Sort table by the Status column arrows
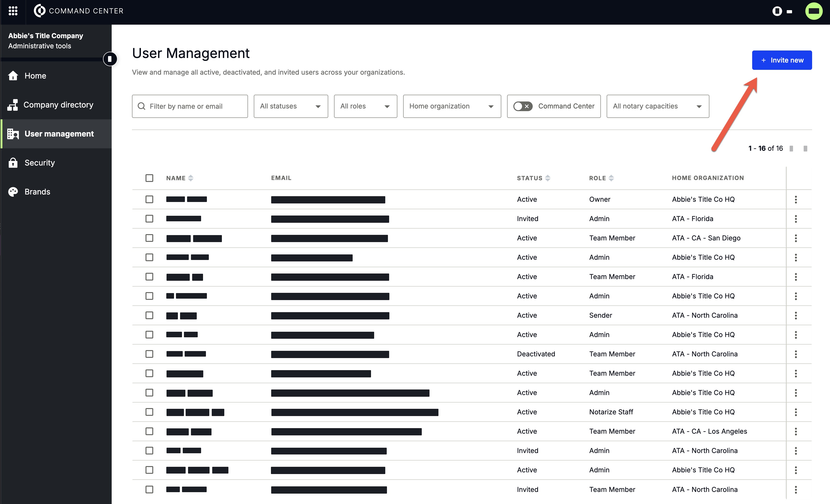830x504 pixels. pyautogui.click(x=547, y=178)
